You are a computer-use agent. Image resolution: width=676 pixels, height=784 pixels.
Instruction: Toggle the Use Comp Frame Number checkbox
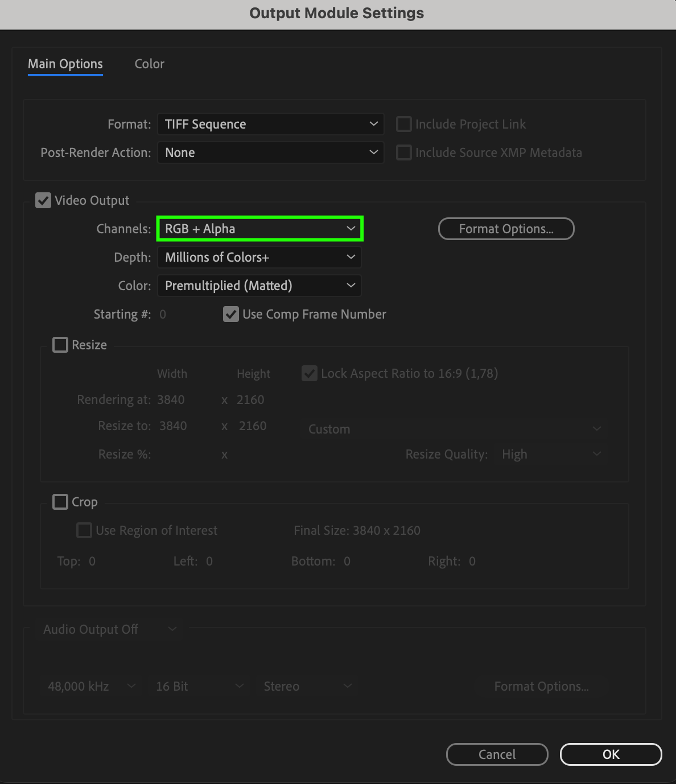[x=230, y=314]
